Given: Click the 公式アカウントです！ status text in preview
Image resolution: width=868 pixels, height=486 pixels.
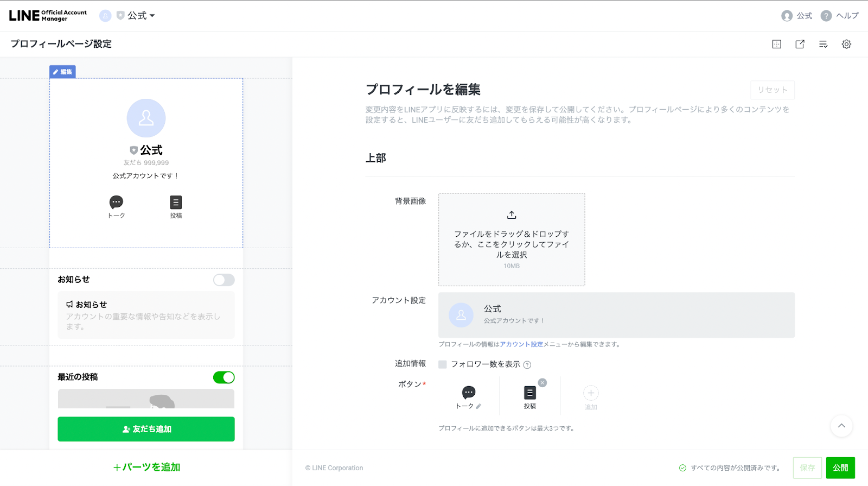Looking at the screenshot, I should (146, 176).
